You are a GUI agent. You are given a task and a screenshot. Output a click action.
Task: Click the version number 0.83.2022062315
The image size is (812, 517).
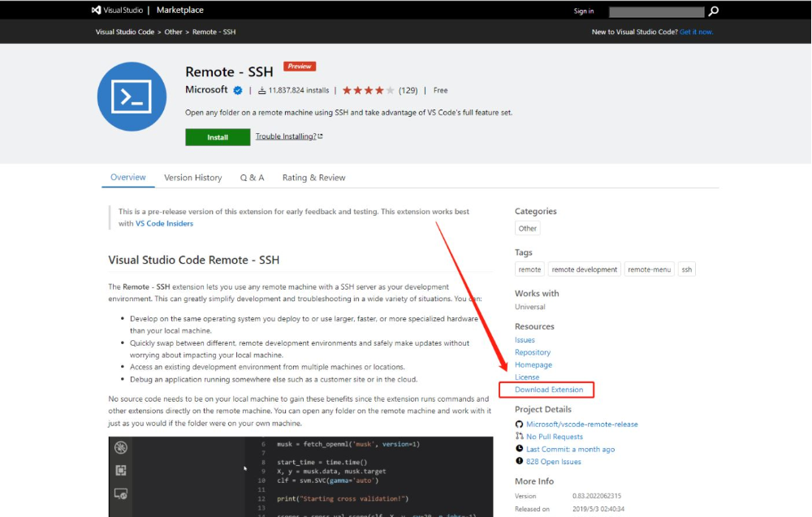[x=597, y=495]
